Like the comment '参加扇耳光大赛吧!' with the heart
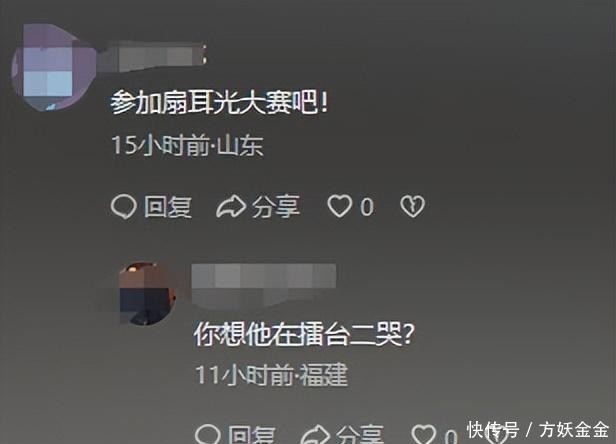616x444 pixels. click(x=340, y=206)
